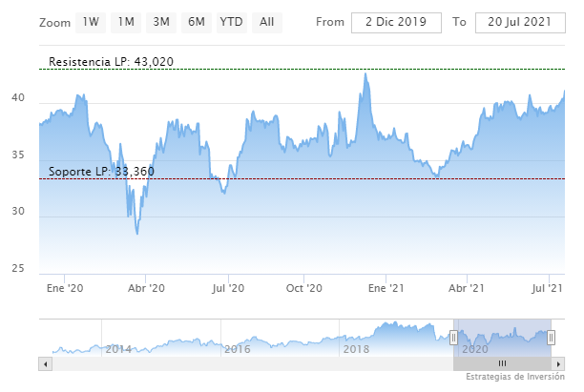Click the right navigator range handle
This screenshot has width=584, height=392.
(551, 337)
